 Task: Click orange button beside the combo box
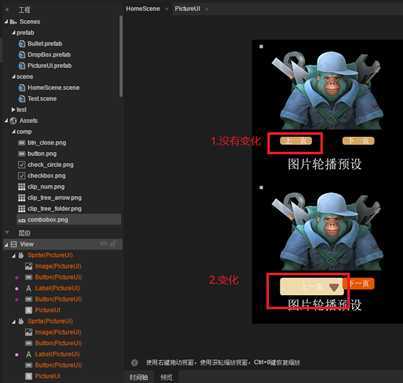click(360, 284)
